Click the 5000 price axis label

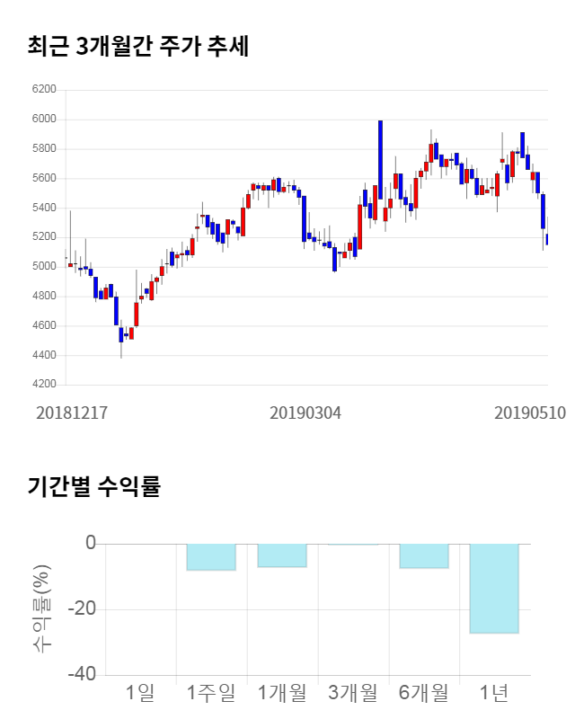click(44, 266)
